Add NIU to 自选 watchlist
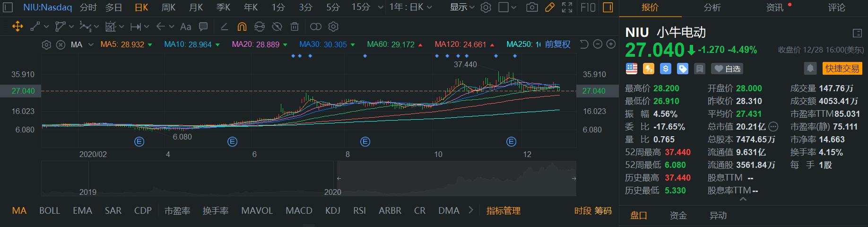The width and height of the screenshot is (868, 227). point(727,69)
